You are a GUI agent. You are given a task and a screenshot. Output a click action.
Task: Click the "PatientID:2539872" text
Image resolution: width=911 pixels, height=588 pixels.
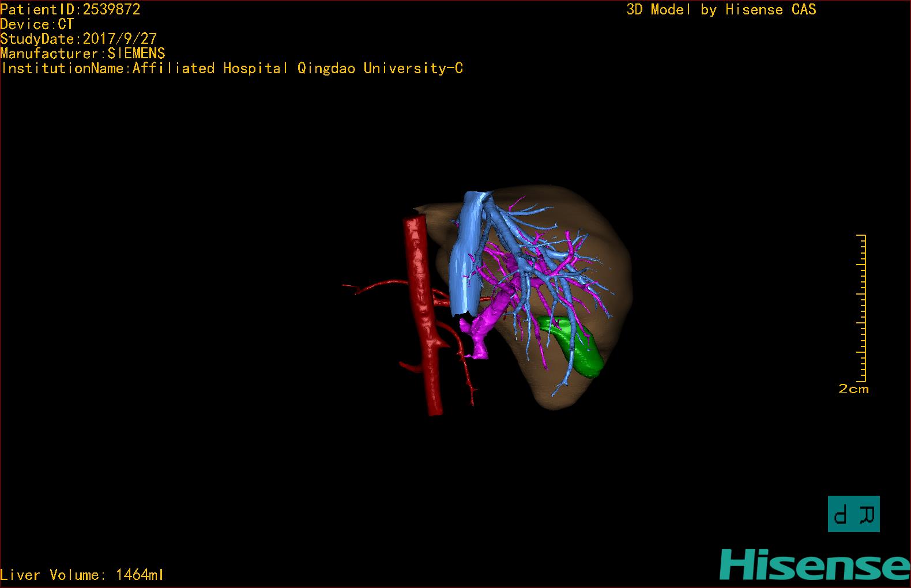[70, 9]
